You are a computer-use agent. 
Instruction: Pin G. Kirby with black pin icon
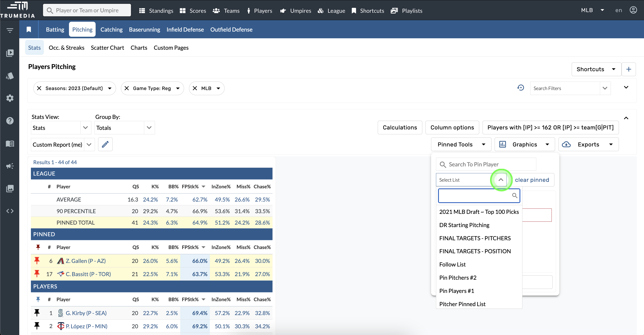tap(37, 313)
